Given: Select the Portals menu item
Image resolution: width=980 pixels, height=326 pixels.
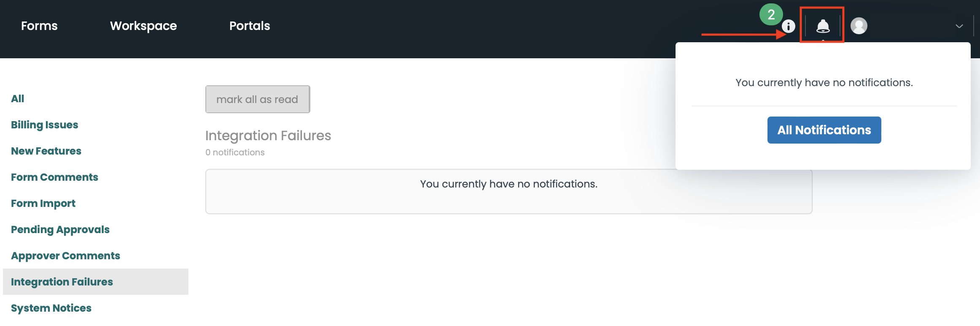Looking at the screenshot, I should [x=249, y=26].
